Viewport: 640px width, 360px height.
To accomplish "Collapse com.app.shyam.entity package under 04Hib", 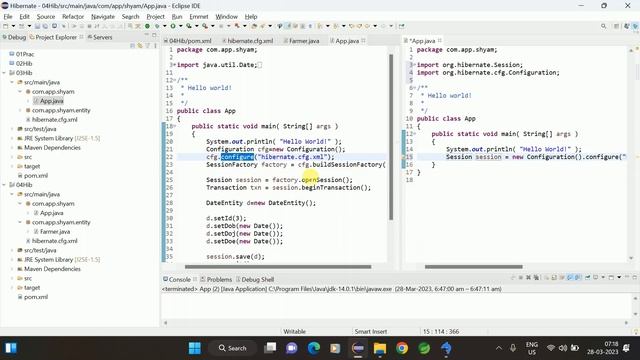I will pos(20,222).
